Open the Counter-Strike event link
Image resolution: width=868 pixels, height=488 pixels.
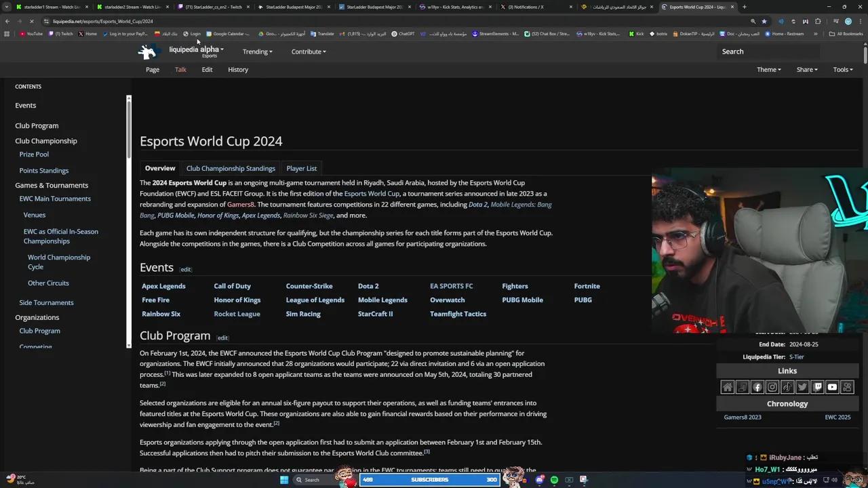tap(309, 286)
